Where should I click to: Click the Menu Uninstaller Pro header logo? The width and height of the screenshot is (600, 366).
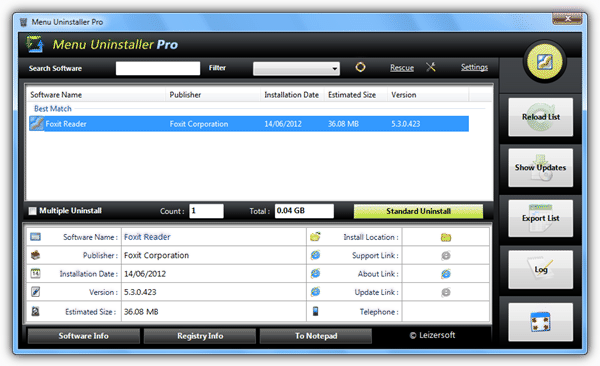(x=35, y=44)
